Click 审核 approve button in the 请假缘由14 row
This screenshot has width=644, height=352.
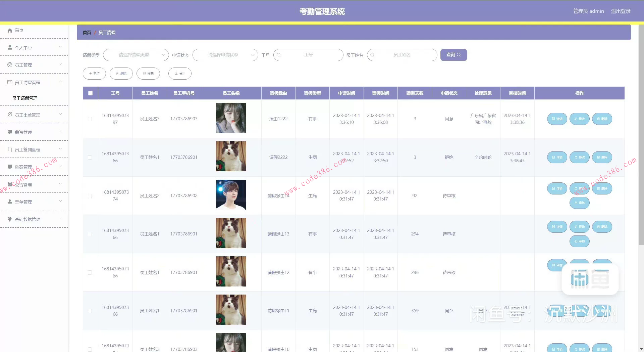point(579,203)
